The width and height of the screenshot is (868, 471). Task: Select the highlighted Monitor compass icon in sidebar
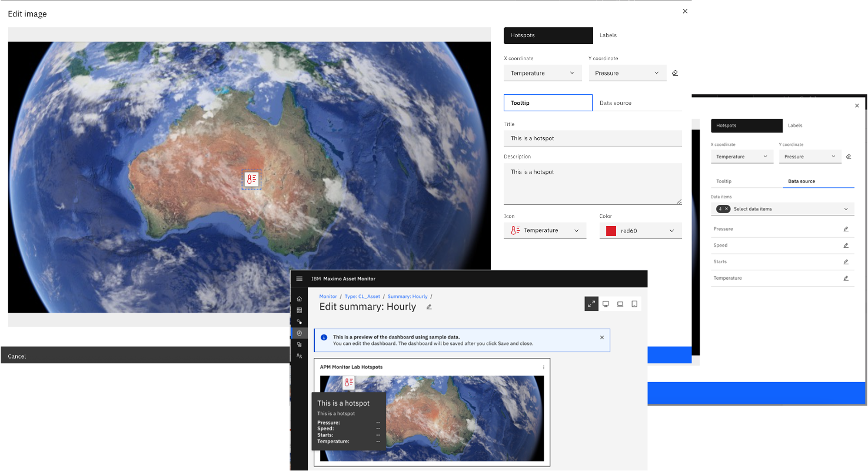tap(299, 333)
